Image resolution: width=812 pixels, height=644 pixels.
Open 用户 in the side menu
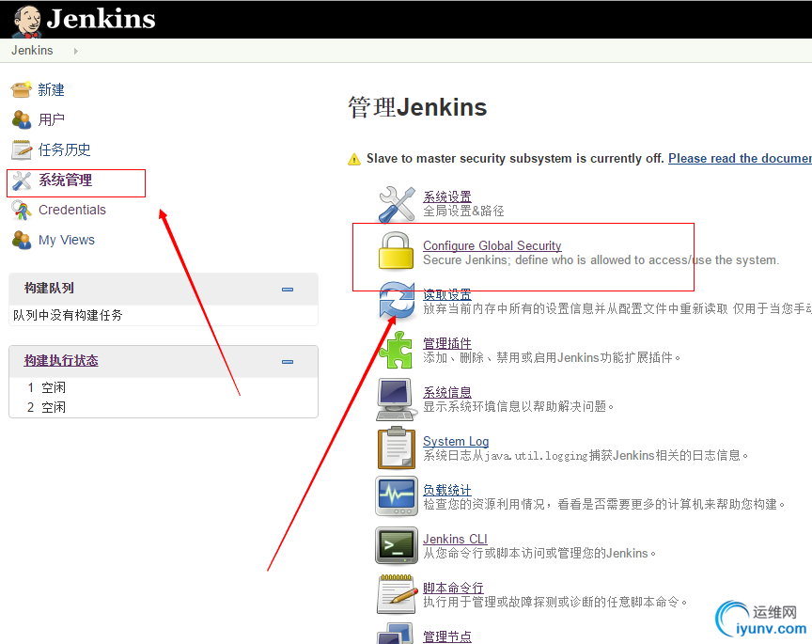pyautogui.click(x=52, y=119)
